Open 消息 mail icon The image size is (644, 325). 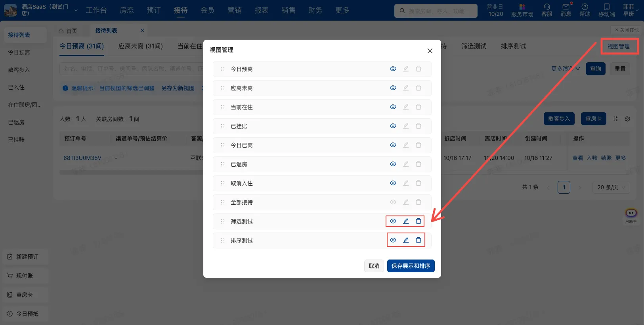point(566,10)
